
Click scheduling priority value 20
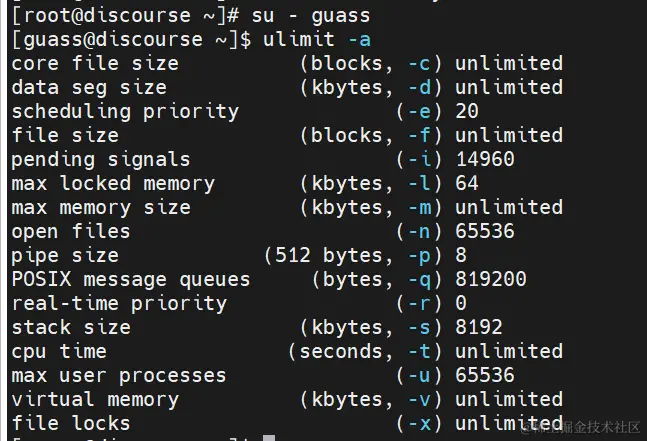point(466,112)
